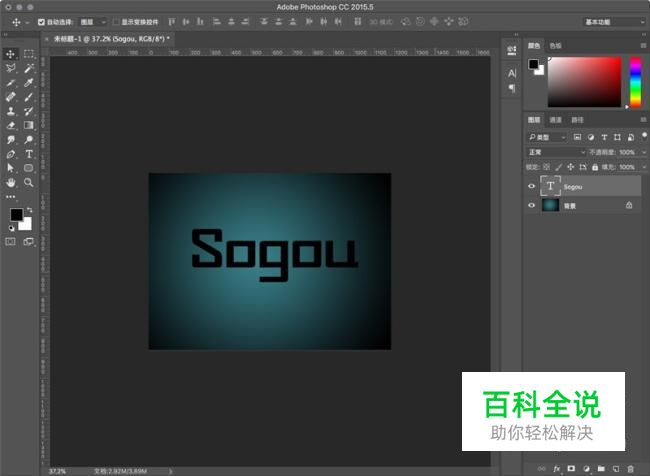Open the Fill slider dropdown arrow
This screenshot has width=650, height=476.
(644, 167)
